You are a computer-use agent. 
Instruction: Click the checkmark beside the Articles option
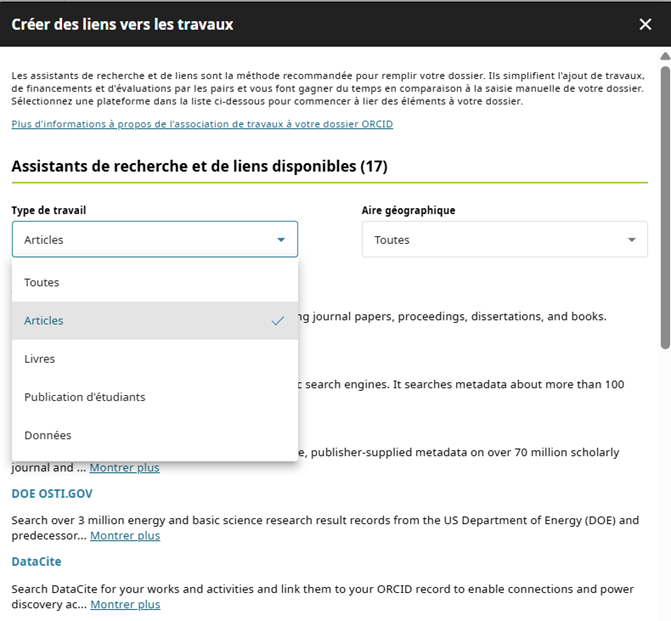[278, 321]
